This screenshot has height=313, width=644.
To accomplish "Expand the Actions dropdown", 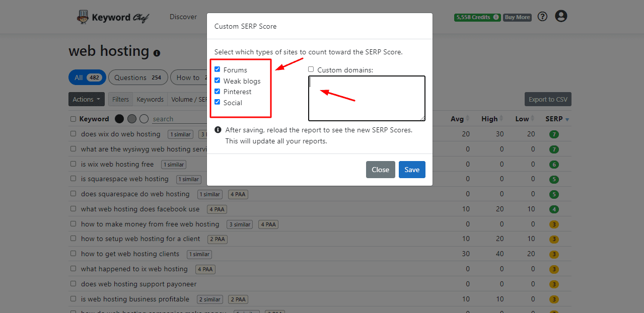I will (x=87, y=99).
